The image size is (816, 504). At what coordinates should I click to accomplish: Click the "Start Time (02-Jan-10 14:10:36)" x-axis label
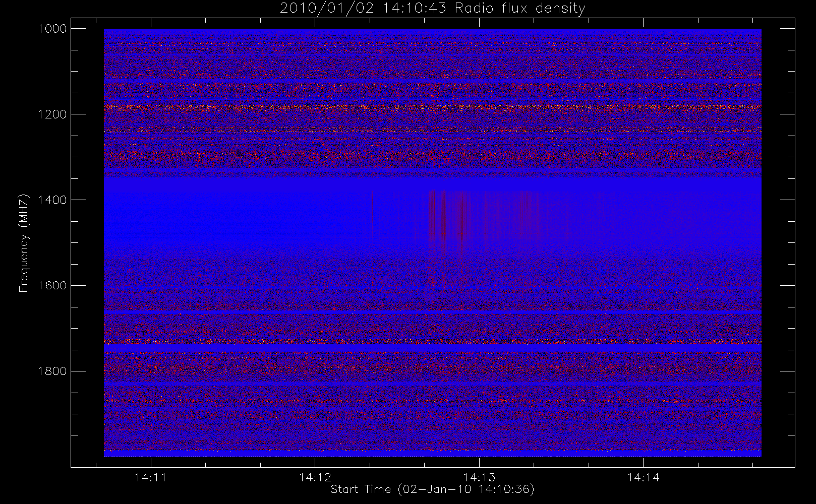pyautogui.click(x=432, y=489)
